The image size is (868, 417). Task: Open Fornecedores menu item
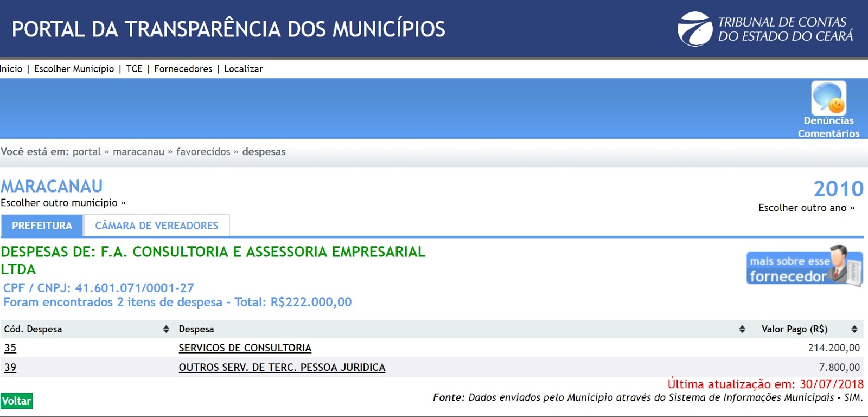tap(183, 69)
